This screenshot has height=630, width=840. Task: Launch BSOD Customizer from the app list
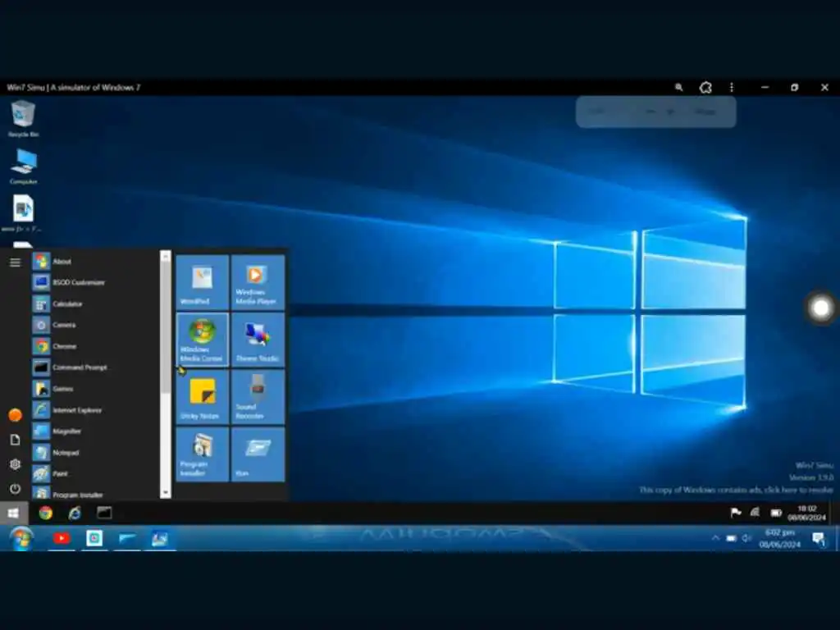pos(95,282)
